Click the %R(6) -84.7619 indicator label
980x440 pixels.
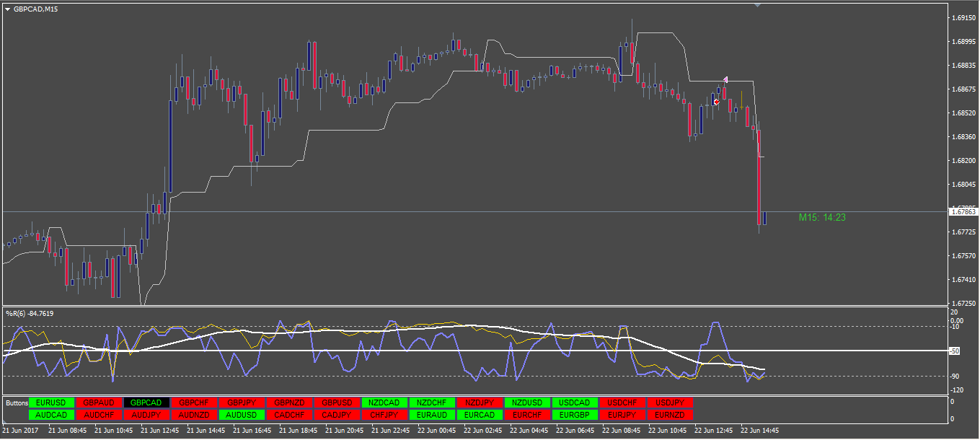pyautogui.click(x=30, y=313)
